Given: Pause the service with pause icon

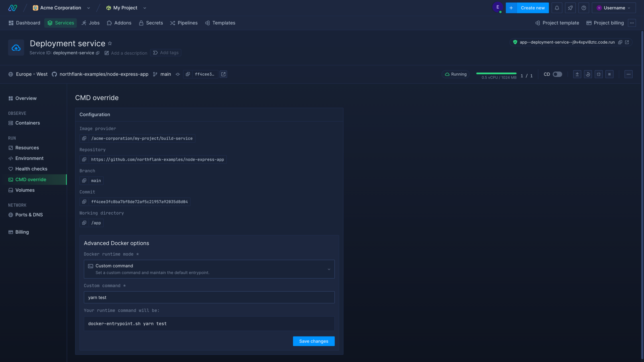Looking at the screenshot, I should pyautogui.click(x=609, y=74).
